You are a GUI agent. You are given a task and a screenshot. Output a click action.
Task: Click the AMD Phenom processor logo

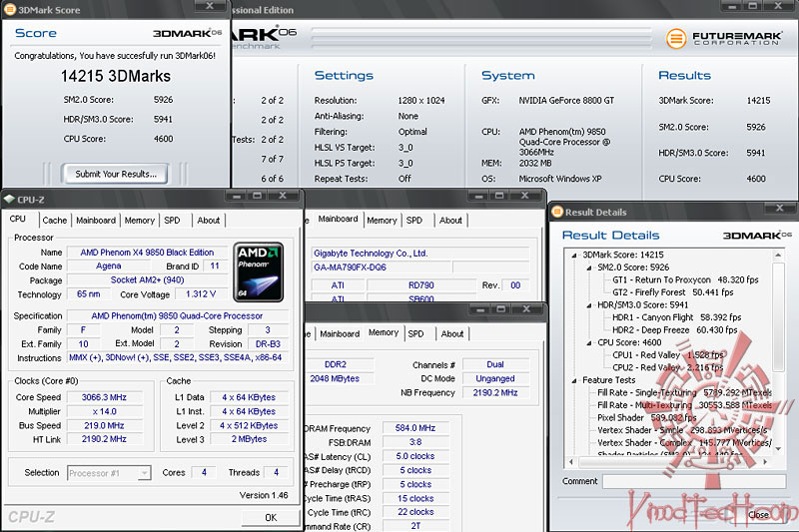[x=259, y=271]
